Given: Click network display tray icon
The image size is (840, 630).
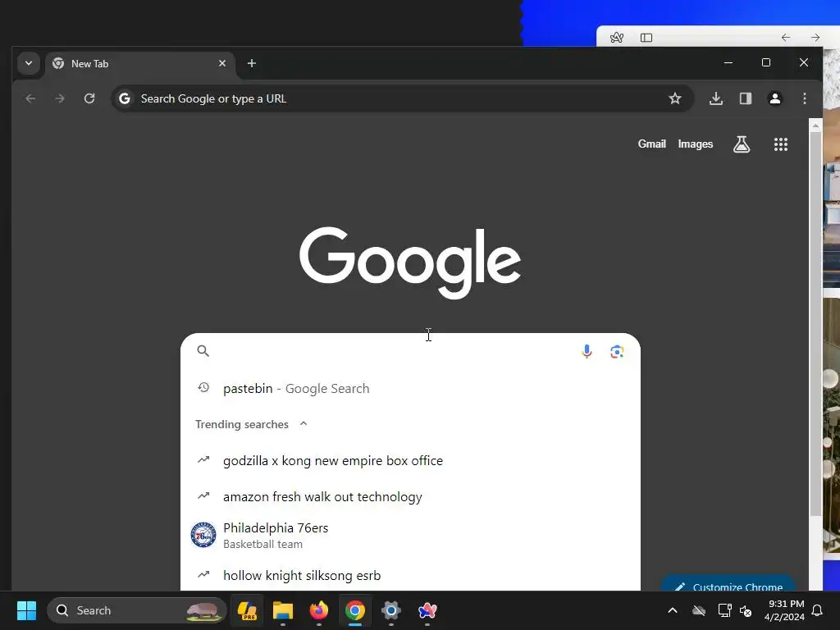Looking at the screenshot, I should [724, 610].
